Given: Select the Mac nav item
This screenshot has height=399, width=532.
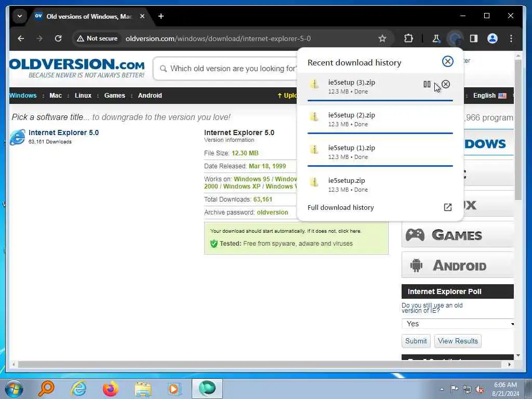Looking at the screenshot, I should (56, 96).
